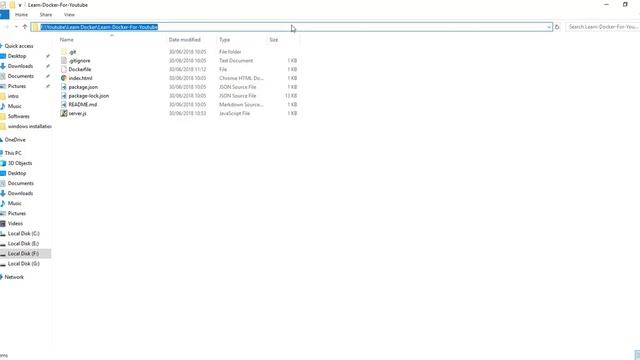Focus the Search Learn-Docker-For-Youtube box
The width and height of the screenshot is (640, 360).
[602, 27]
